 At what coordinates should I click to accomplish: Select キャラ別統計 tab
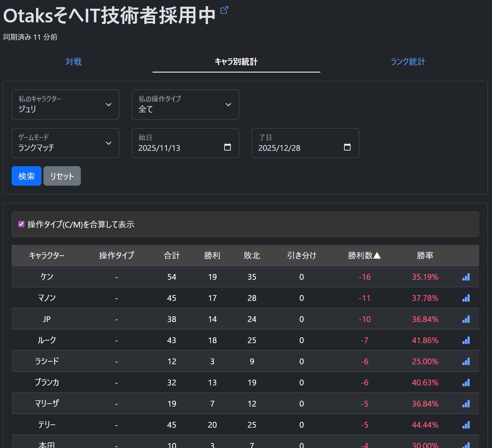236,61
